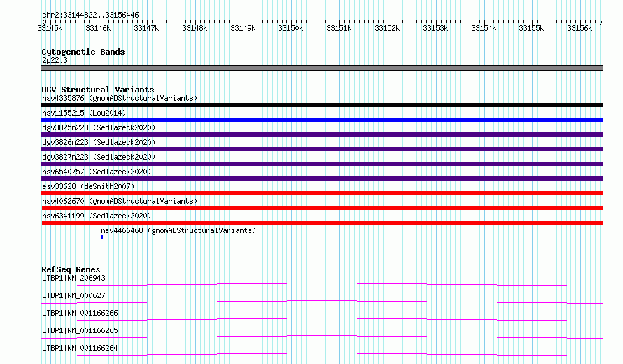This screenshot has height=364, width=623.
Task: Open LTBP1|NM_001166265 transcript label
Action: [80, 330]
